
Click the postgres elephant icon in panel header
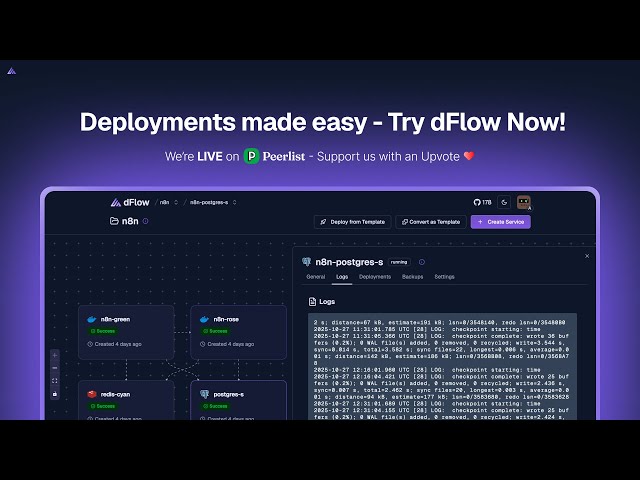307,262
